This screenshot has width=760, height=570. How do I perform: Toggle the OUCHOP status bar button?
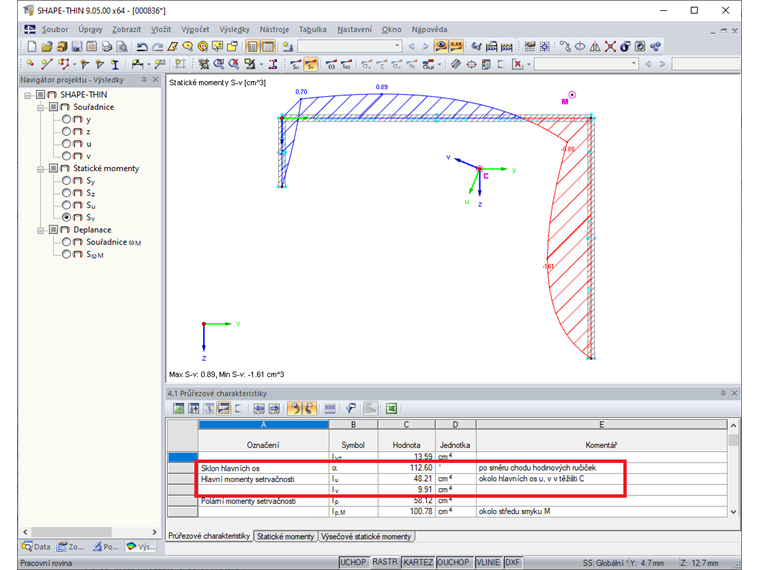(x=453, y=562)
